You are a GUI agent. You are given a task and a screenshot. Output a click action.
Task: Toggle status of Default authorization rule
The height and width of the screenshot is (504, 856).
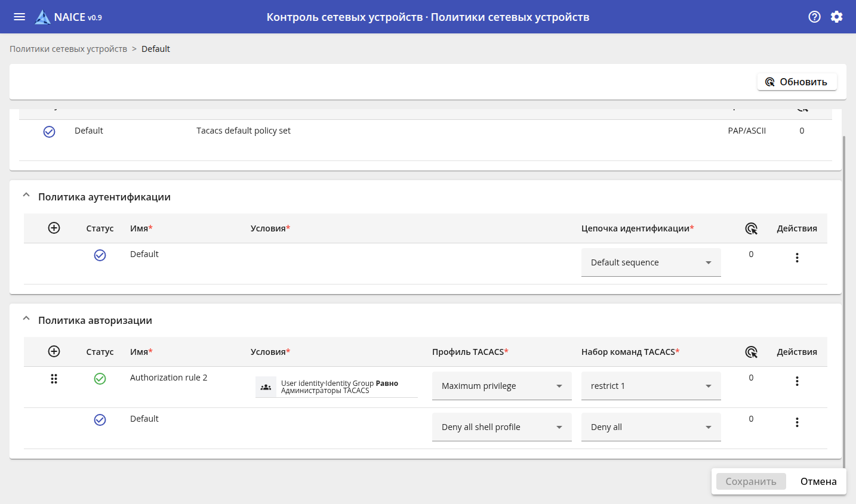point(100,420)
